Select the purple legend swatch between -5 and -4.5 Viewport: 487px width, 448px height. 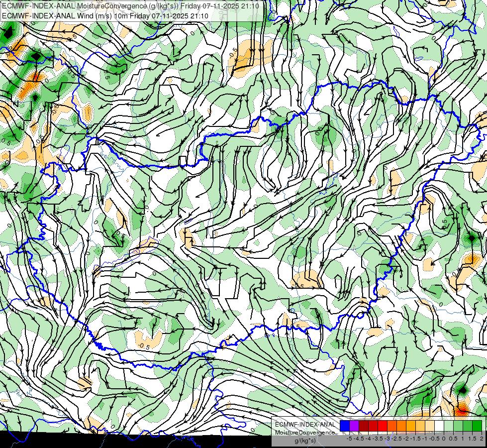(x=354, y=426)
